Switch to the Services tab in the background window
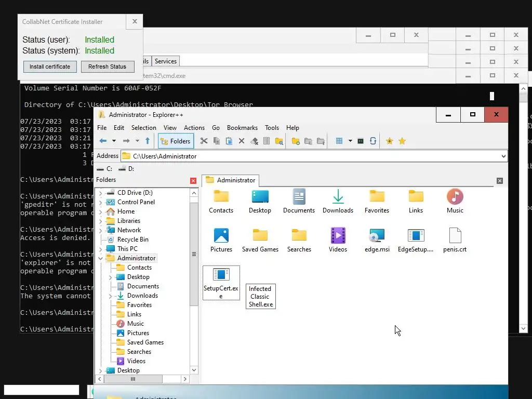This screenshot has width=532, height=399. tap(166, 61)
